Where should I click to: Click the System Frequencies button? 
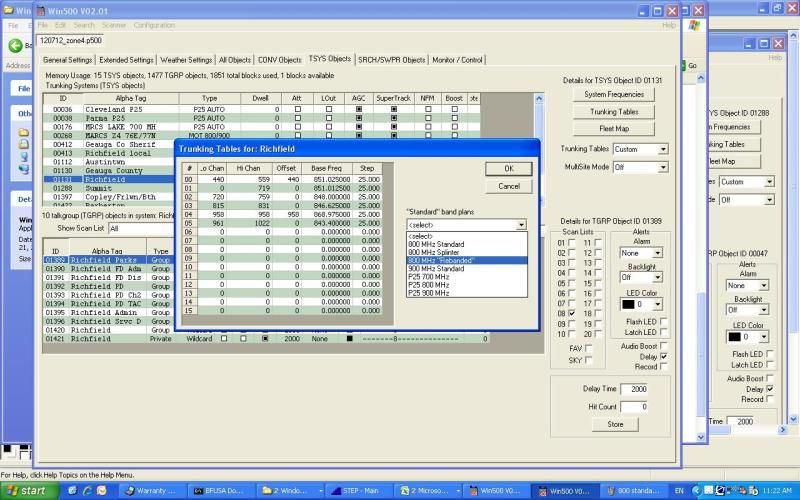click(x=614, y=94)
